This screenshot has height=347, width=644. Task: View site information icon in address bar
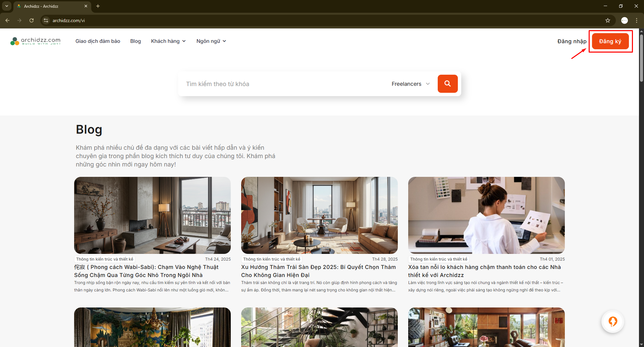coord(46,20)
